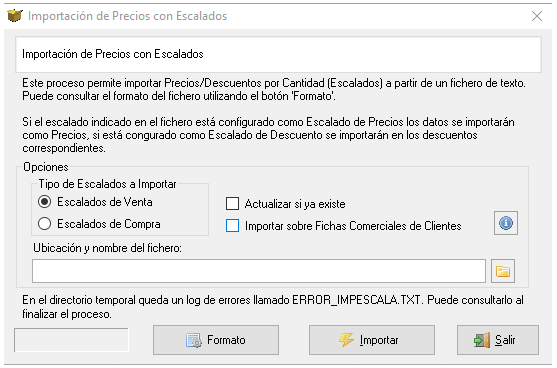Click the window title bar text

[x=128, y=16]
